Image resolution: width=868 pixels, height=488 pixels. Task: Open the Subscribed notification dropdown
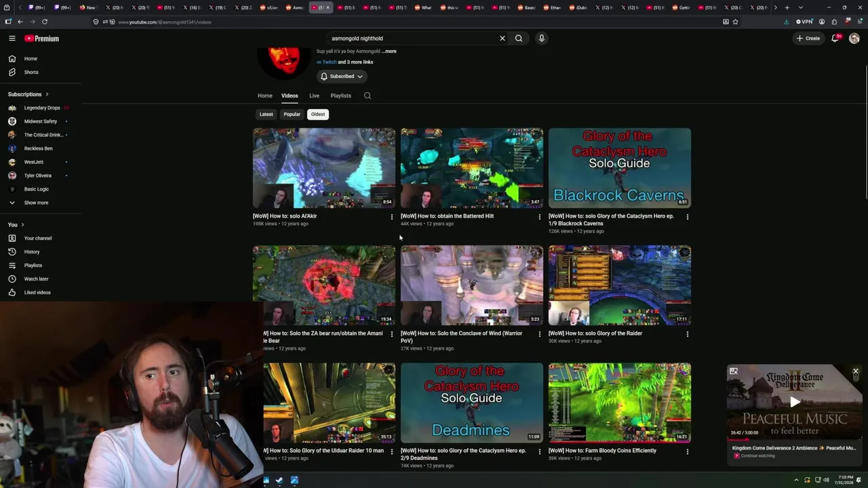click(x=342, y=77)
